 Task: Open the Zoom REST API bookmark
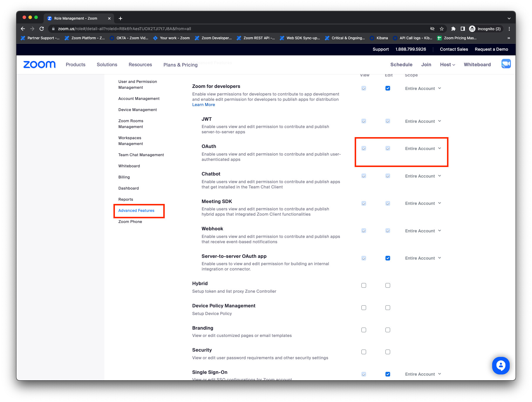(256, 38)
